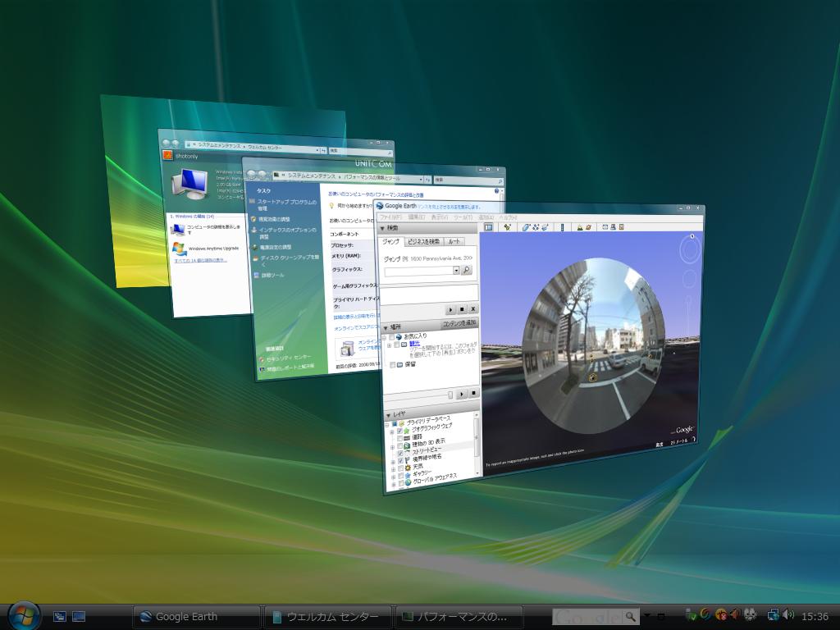Toggle the 道路 layer checkbox
The height and width of the screenshot is (630, 840).
tap(399, 439)
